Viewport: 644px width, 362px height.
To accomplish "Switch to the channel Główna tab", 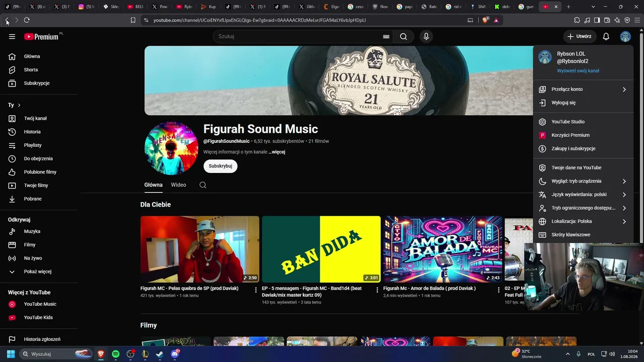I will tap(153, 185).
